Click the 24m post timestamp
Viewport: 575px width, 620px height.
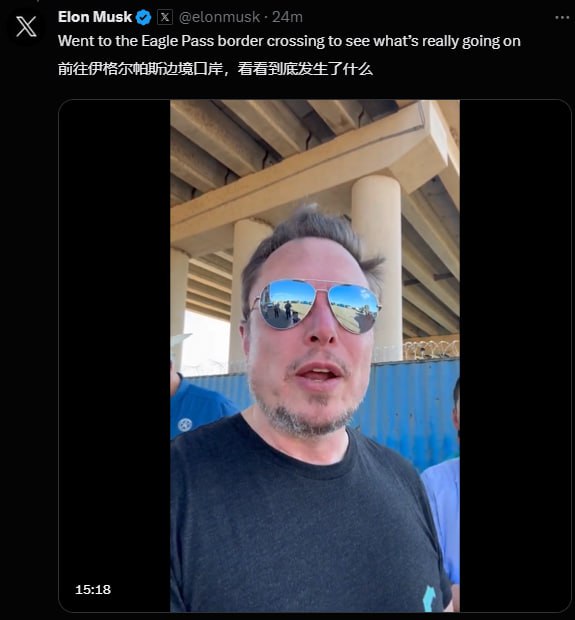[288, 17]
